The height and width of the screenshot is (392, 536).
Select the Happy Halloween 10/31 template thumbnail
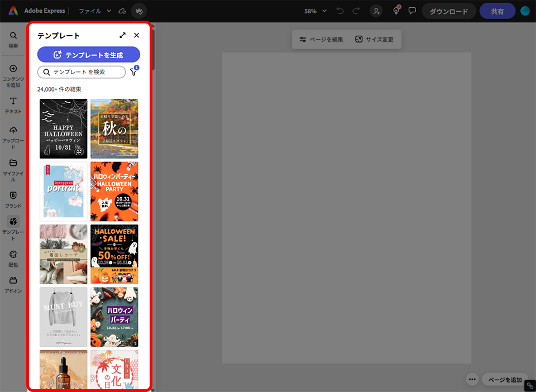pyautogui.click(x=64, y=129)
